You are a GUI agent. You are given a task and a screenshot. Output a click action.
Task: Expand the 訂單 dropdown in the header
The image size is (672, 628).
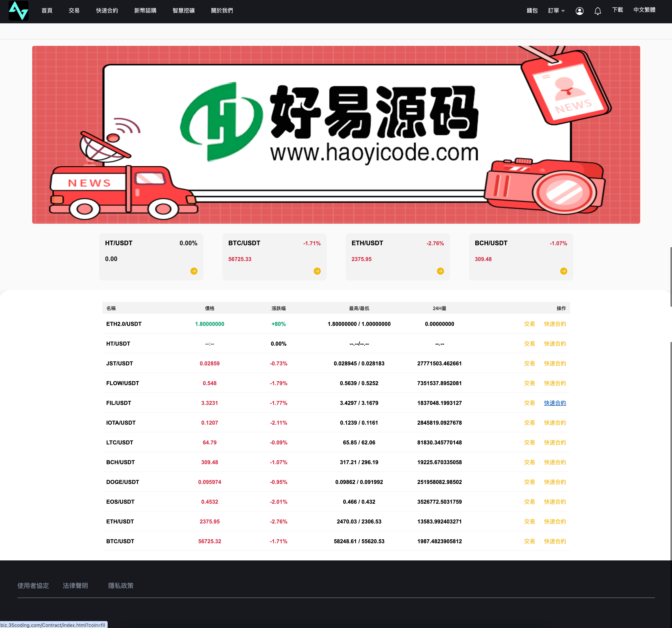556,10
